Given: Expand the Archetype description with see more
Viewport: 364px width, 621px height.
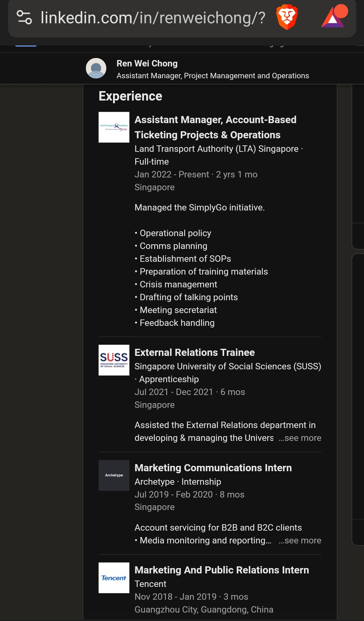Looking at the screenshot, I should pyautogui.click(x=300, y=540).
